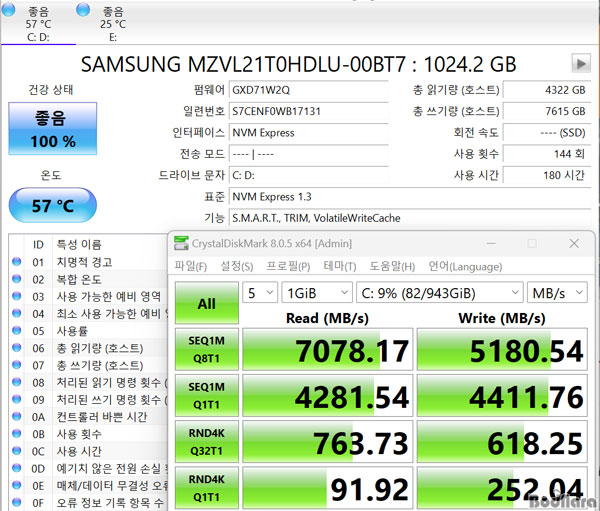Click the standard field NVM Express 1.3

click(x=410, y=197)
